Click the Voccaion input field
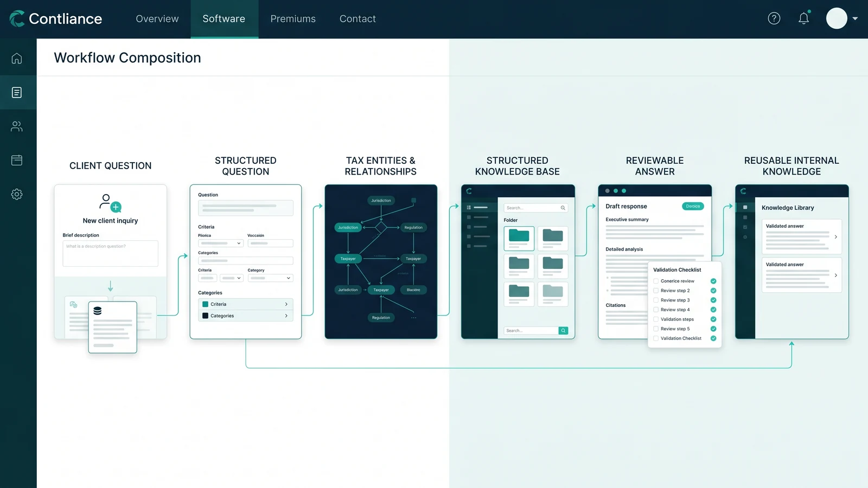Screen dimensions: 868x488 pos(271,243)
